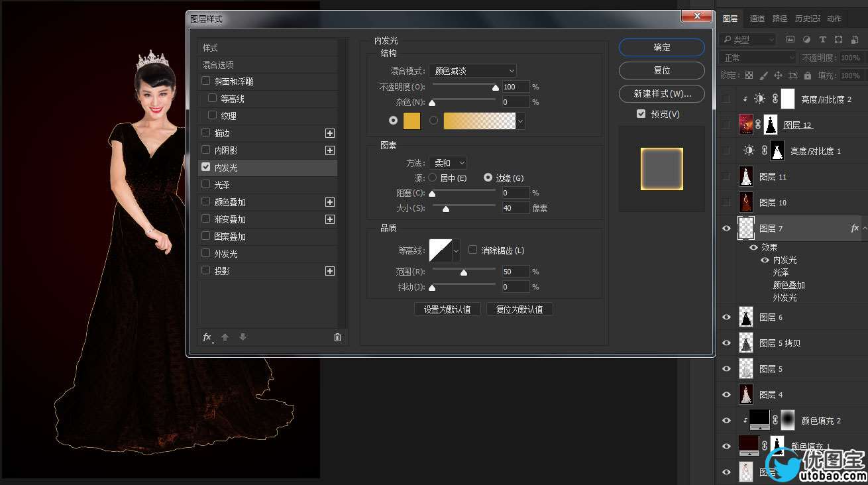Viewport: 868px width, 485px height.
Task: Lock position move icon
Action: (778, 76)
